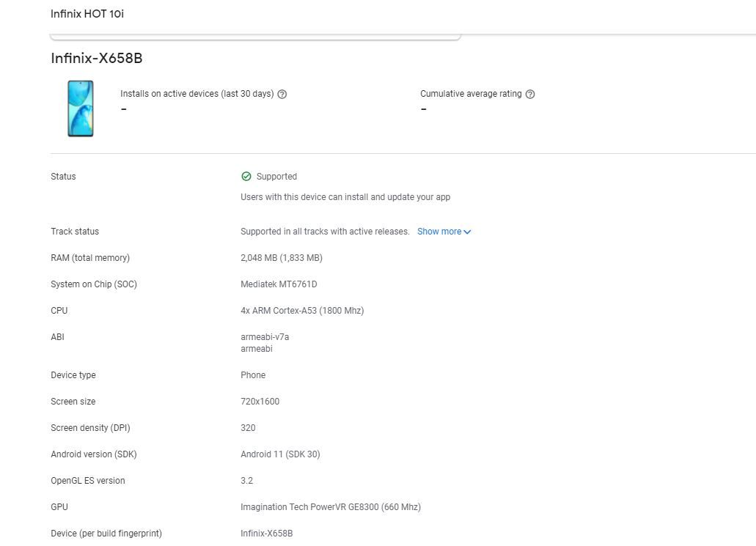Expand Track status with Show more
Screen dimensions: 756x546
point(444,232)
